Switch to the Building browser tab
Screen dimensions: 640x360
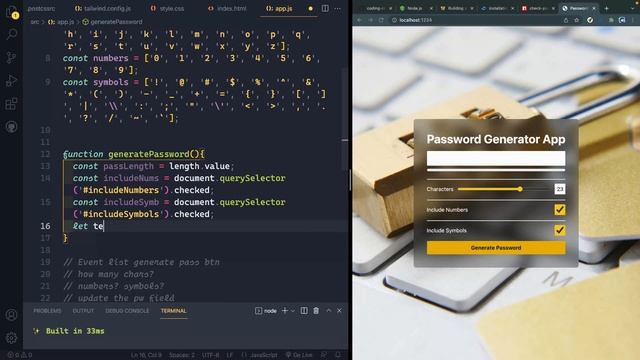[x=456, y=8]
